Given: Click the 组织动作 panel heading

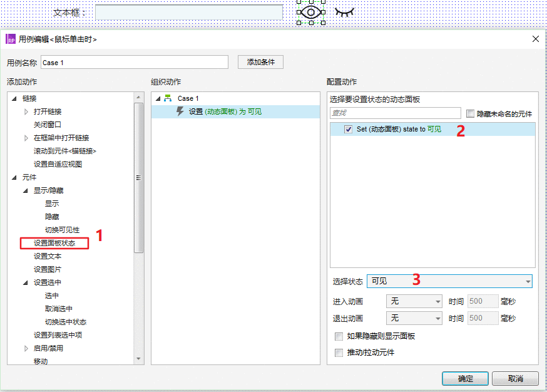Looking at the screenshot, I should [166, 81].
